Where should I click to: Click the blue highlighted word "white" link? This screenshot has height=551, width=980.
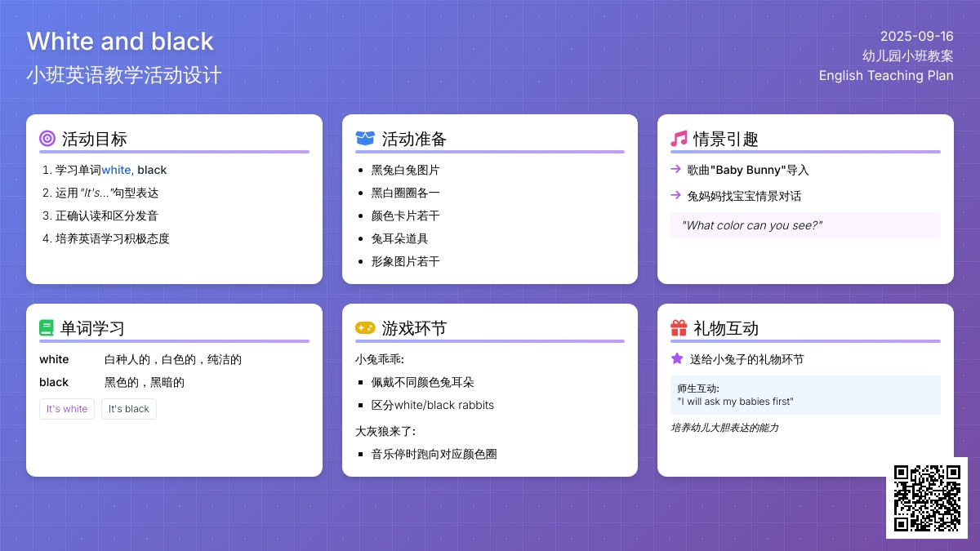(116, 170)
